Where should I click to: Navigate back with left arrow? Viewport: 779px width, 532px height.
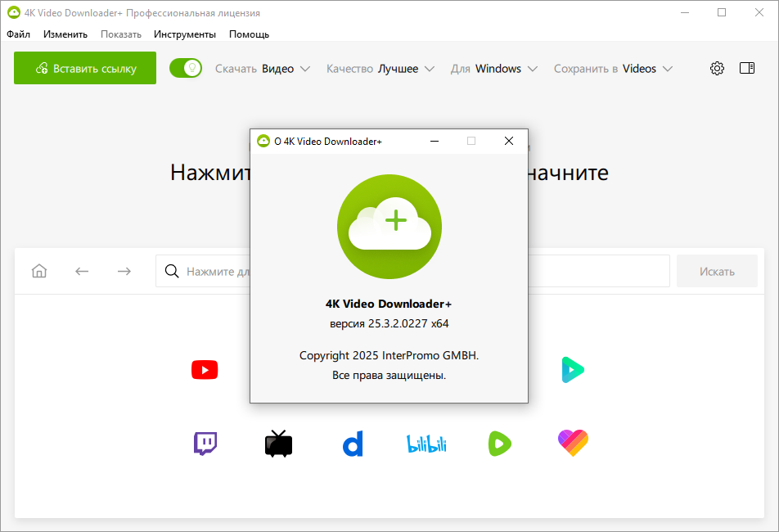(82, 271)
